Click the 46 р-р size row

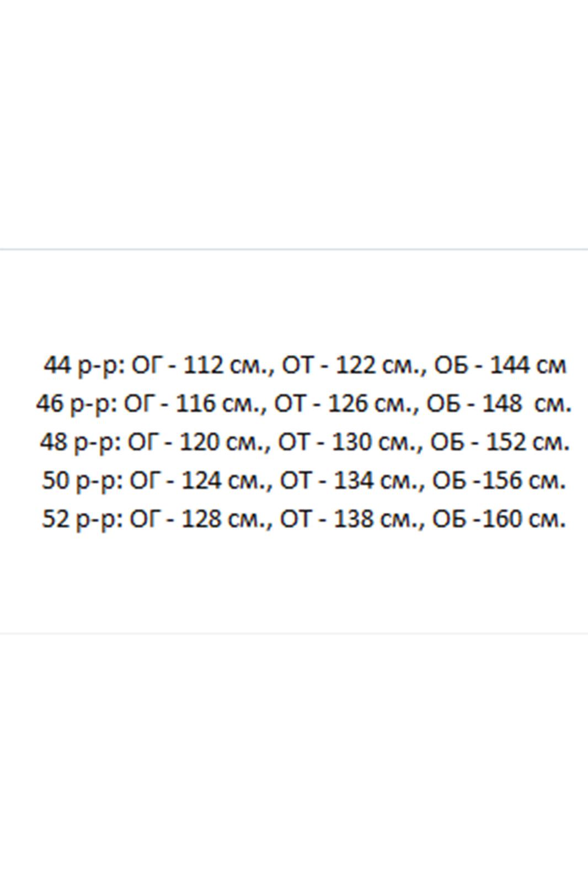click(x=304, y=405)
